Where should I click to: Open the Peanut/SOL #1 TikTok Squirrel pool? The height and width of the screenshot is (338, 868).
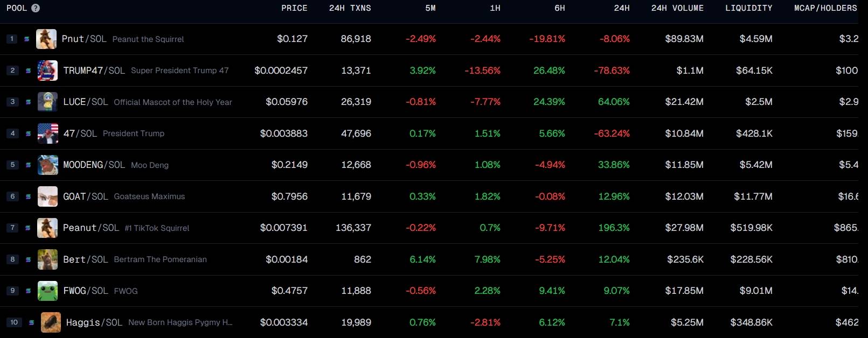(91, 228)
